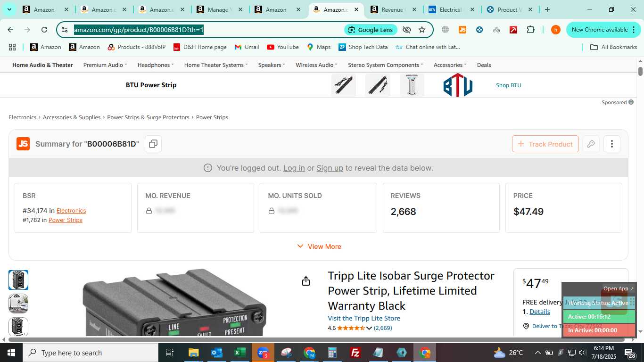Open the 'D&H Home page' bookmark
644x362 pixels.
pos(200,47)
